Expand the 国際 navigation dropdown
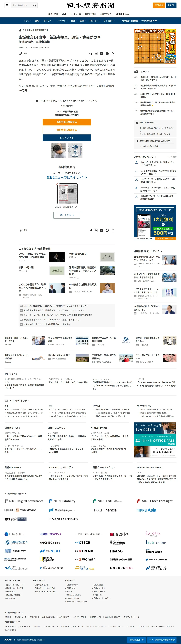The image size is (181, 644). pos(83,21)
